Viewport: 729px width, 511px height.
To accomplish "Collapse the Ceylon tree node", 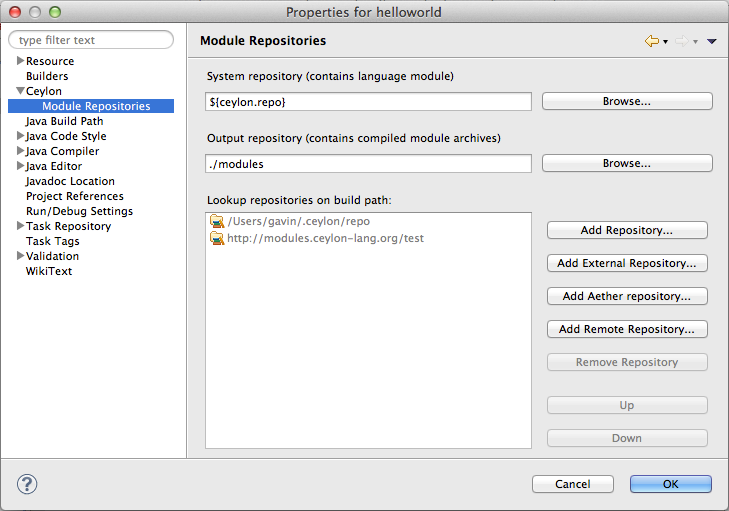I will (x=20, y=91).
